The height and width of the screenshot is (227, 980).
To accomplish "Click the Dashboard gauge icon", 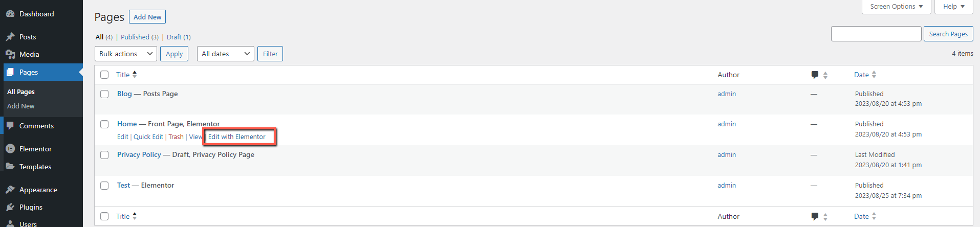I will (10, 14).
